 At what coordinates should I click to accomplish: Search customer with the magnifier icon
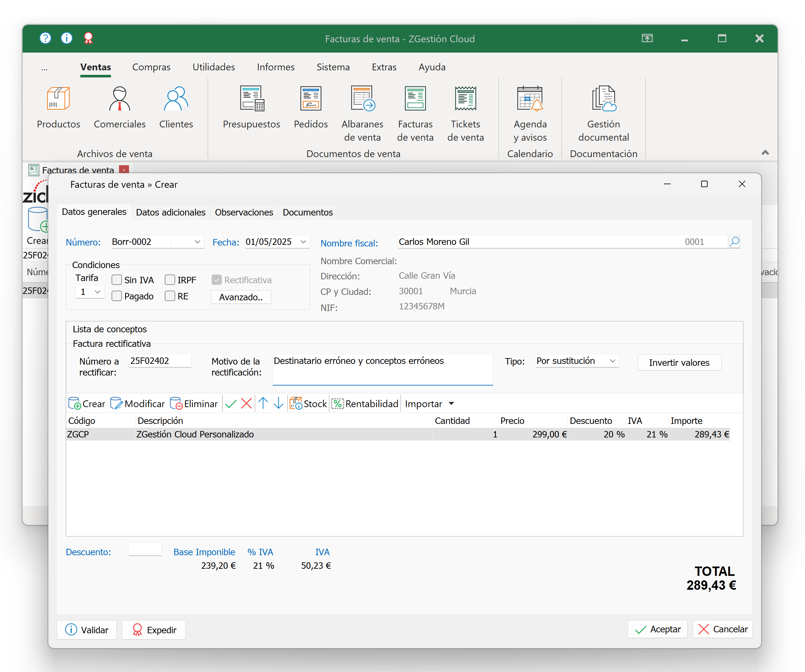[x=734, y=242]
